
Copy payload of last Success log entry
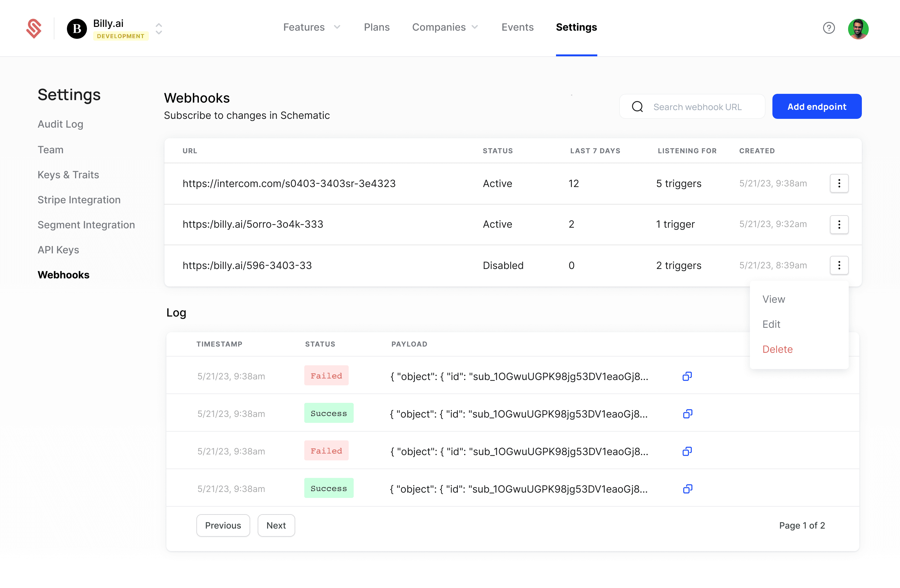tap(687, 489)
